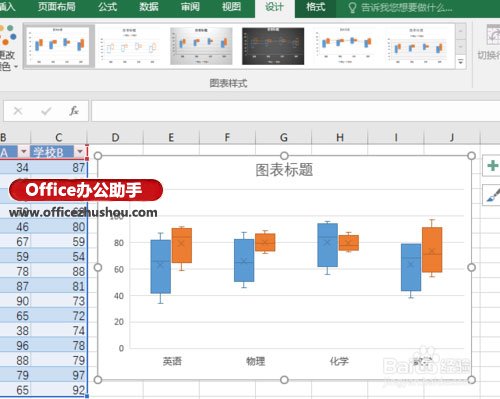Click the 物理 category axis label
This screenshot has height=399, width=500.
(255, 361)
